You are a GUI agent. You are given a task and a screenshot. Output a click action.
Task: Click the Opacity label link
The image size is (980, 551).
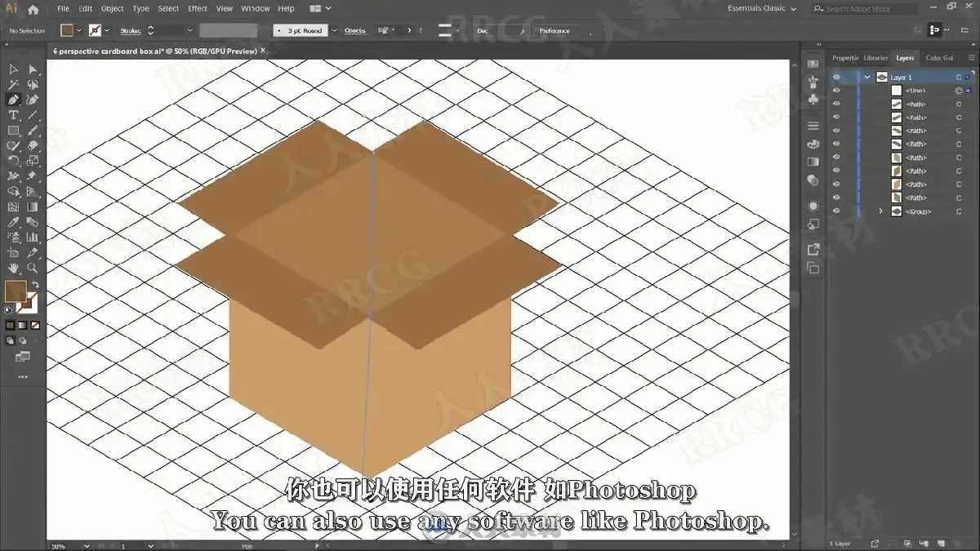(354, 30)
